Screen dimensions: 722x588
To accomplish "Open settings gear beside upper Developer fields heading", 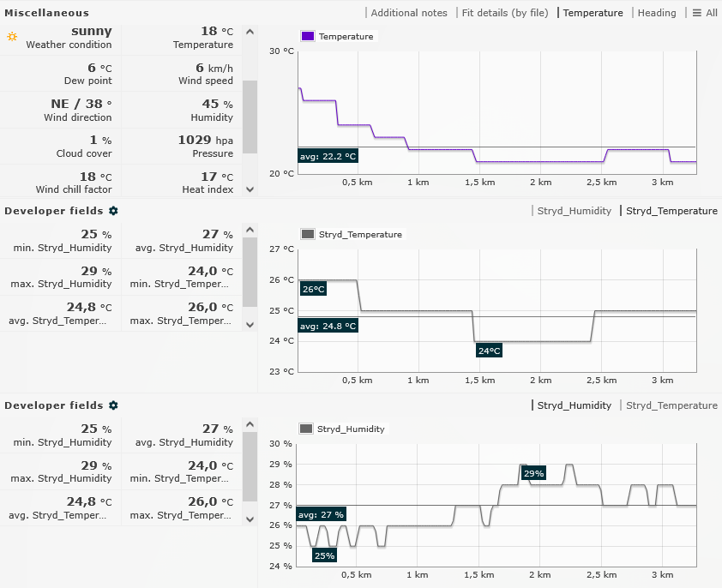I will click(x=113, y=211).
